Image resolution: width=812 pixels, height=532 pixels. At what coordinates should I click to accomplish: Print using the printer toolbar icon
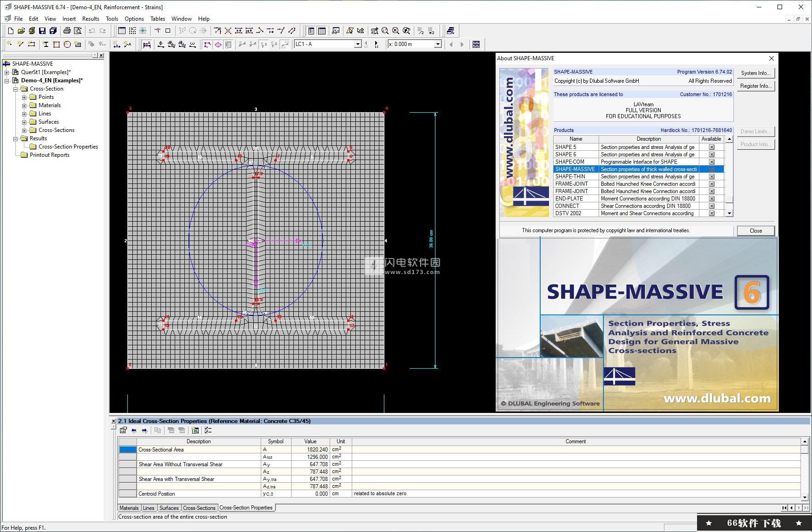coord(67,31)
